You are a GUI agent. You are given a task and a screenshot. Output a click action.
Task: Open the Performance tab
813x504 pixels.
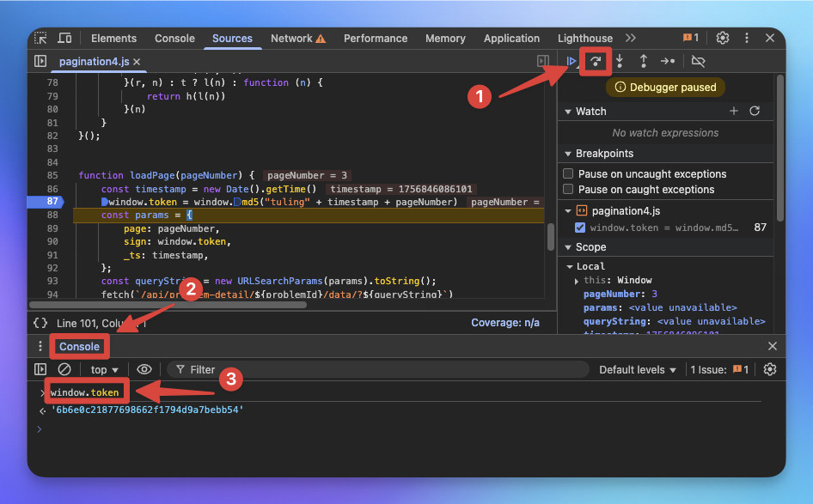376,39
